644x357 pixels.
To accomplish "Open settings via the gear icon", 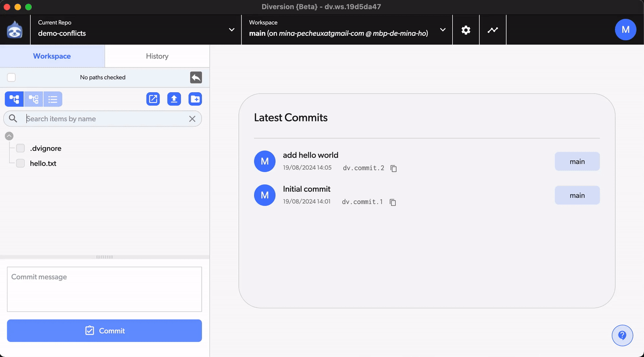I will tap(466, 30).
